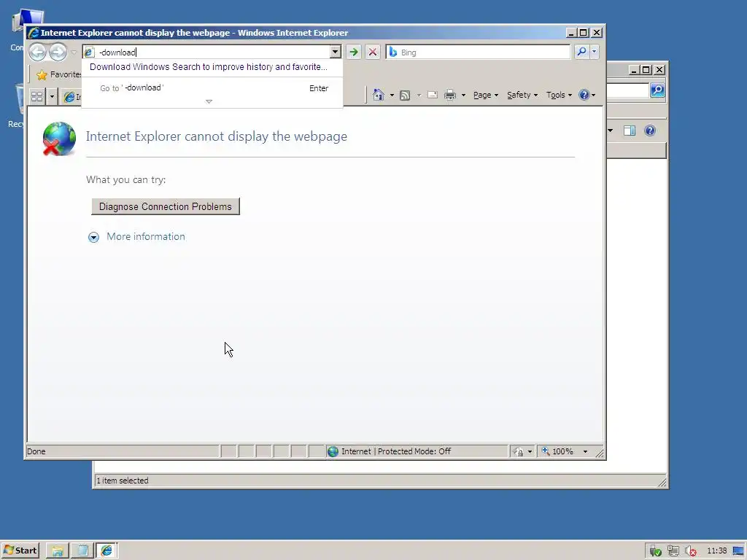The height and width of the screenshot is (560, 747).
Task: Click '1 item selected' status in background window
Action: 123,481
